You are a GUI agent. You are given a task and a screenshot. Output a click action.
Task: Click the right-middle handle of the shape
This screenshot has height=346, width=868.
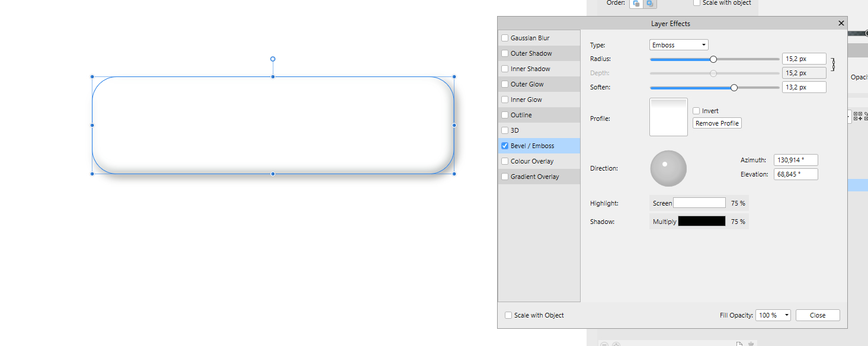[454, 125]
